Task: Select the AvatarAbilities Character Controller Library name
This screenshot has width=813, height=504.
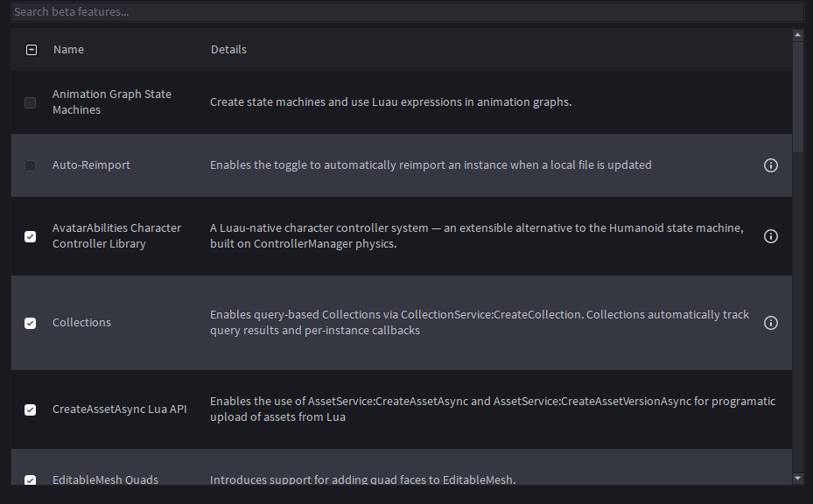Action: (x=116, y=236)
